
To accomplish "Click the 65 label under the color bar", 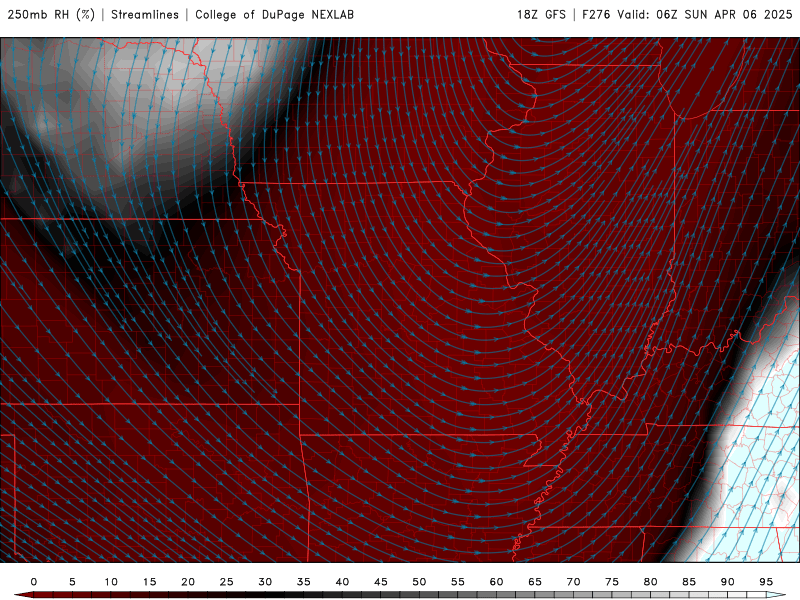I will click(x=535, y=582).
